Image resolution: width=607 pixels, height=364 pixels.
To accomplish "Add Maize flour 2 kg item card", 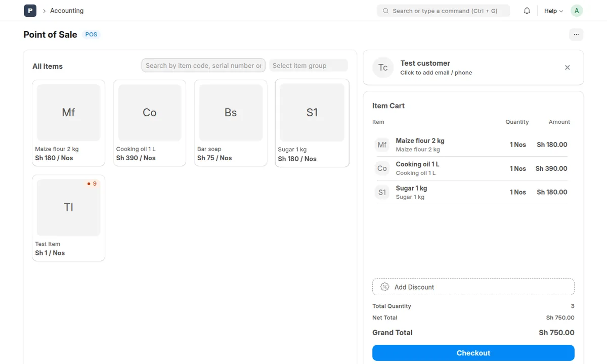I will pos(68,123).
